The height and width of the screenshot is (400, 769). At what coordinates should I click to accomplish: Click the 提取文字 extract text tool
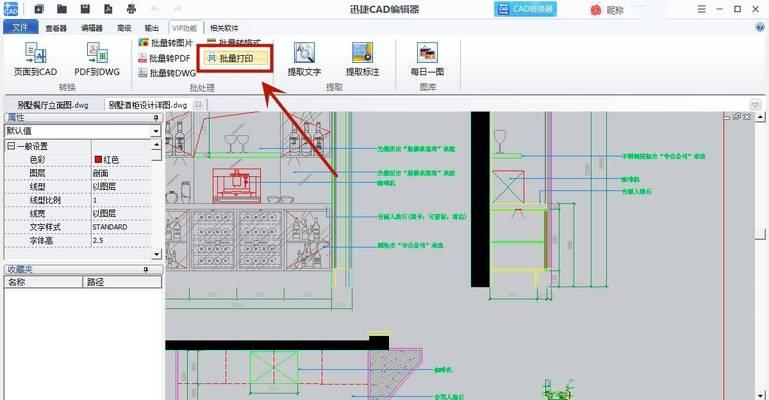tap(304, 59)
